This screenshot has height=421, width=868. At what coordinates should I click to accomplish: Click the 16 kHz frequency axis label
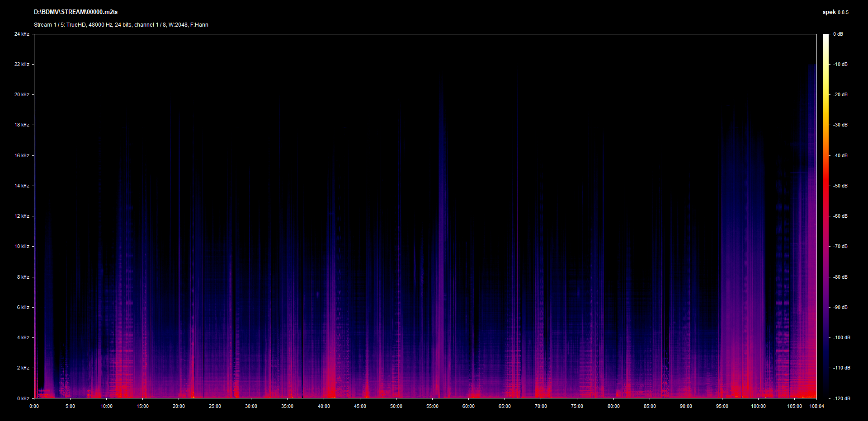22,155
